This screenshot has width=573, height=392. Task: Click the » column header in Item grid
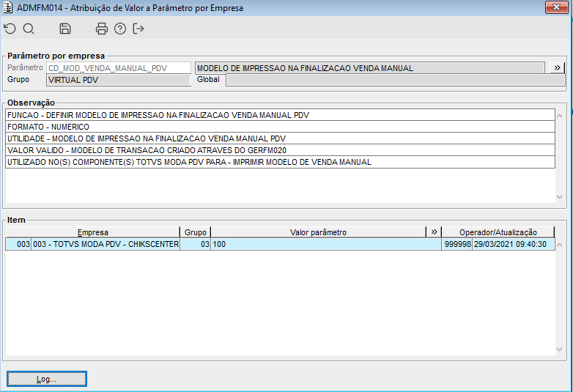(434, 232)
